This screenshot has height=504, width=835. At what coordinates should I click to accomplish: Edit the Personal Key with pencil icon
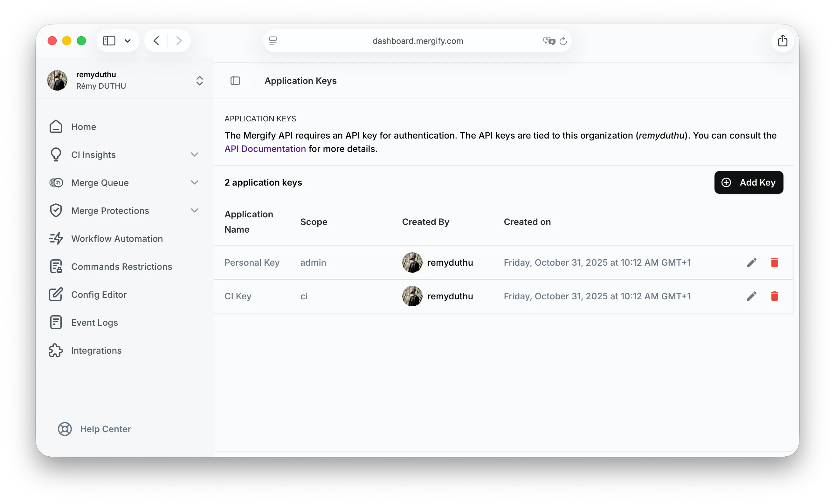click(751, 262)
